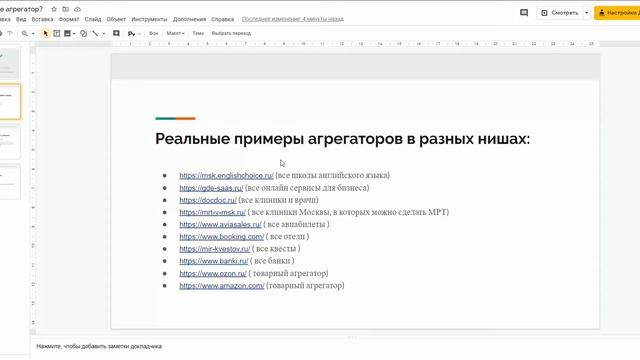The height and width of the screenshot is (360, 640).
Task: Open the Макет layout dropdown
Action: point(176,33)
